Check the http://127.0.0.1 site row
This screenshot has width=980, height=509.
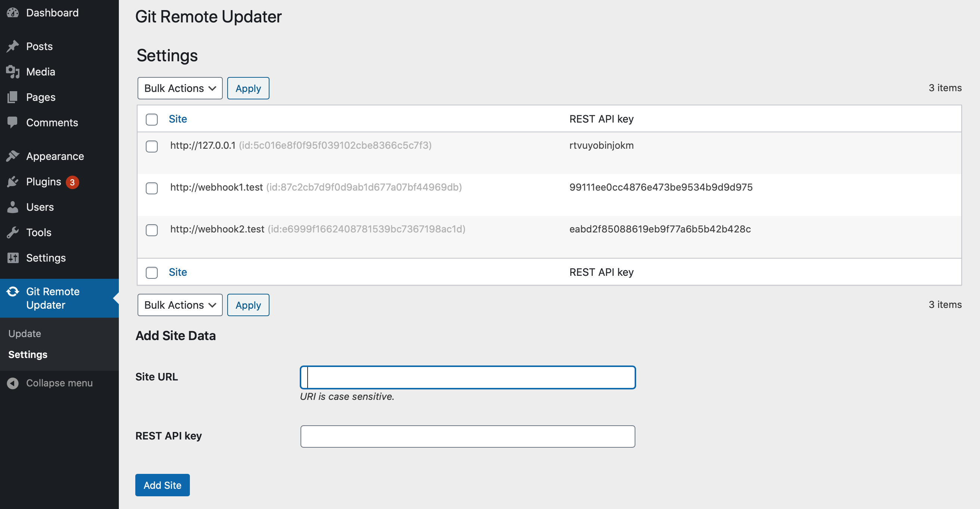coord(152,146)
